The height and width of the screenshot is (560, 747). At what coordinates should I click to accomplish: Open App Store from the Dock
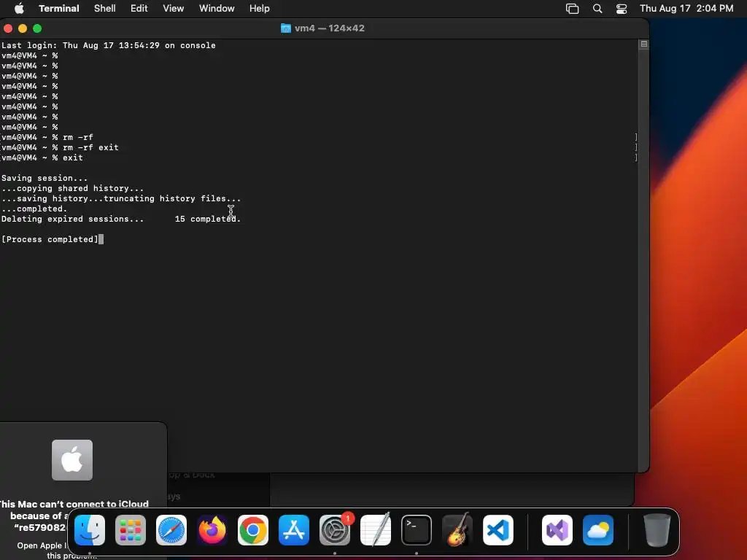pyautogui.click(x=294, y=530)
